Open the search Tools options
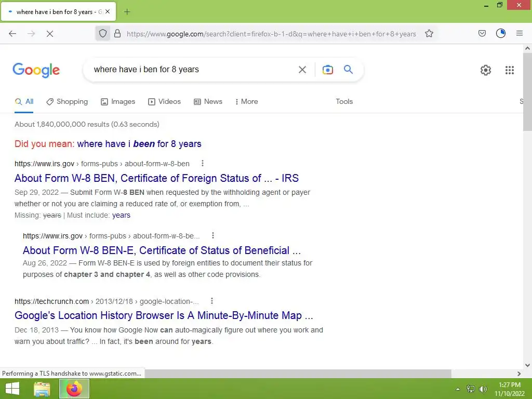 click(344, 101)
